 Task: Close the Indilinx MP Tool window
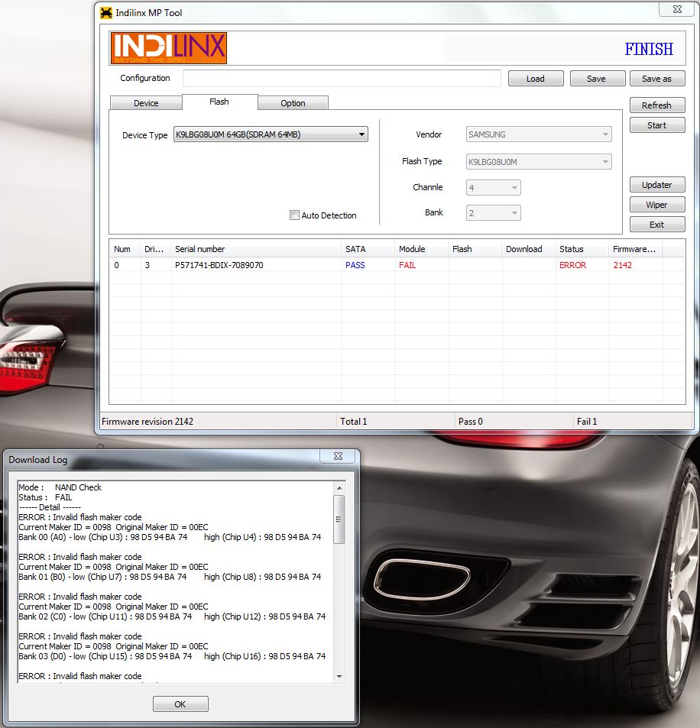coord(677,9)
